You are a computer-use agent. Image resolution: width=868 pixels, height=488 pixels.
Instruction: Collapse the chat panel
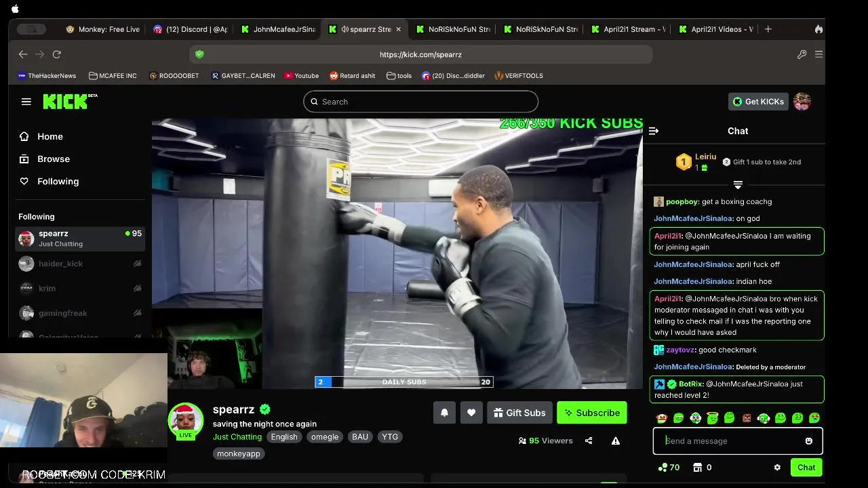[x=654, y=131]
